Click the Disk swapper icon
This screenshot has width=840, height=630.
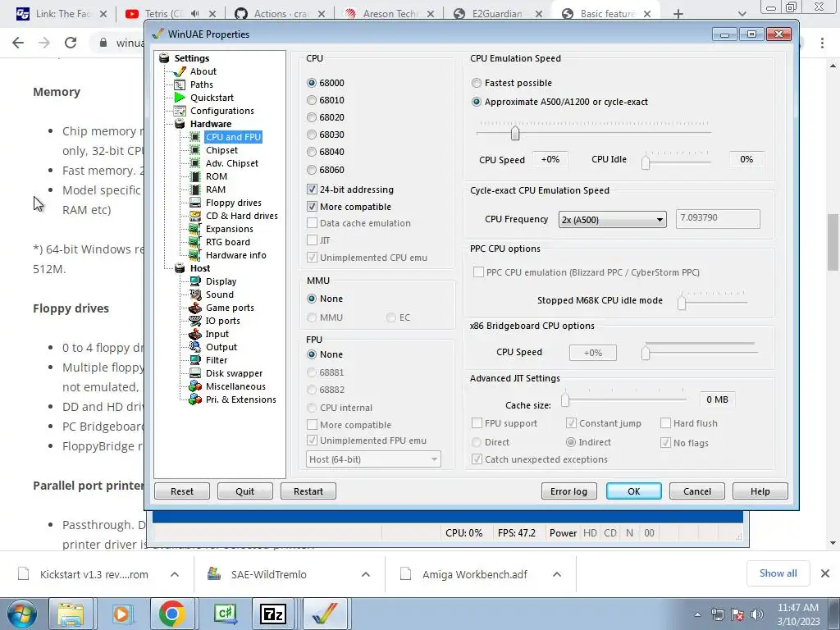tap(195, 373)
